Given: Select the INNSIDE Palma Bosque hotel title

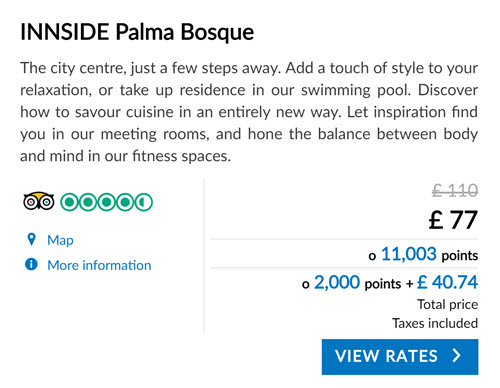Looking at the screenshot, I should [x=137, y=32].
